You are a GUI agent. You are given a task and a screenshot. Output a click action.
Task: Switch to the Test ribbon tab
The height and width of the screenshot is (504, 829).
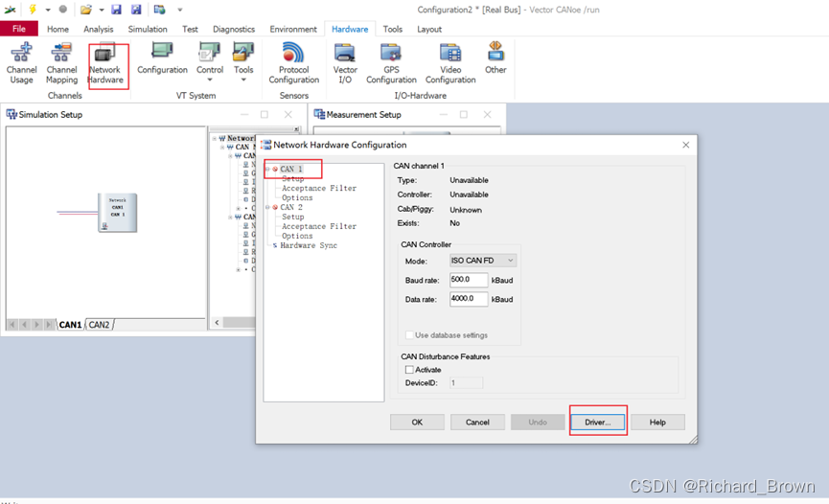(190, 29)
